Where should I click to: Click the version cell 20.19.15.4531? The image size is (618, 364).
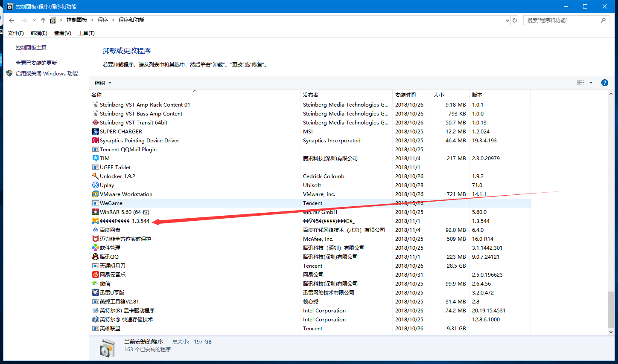489,310
